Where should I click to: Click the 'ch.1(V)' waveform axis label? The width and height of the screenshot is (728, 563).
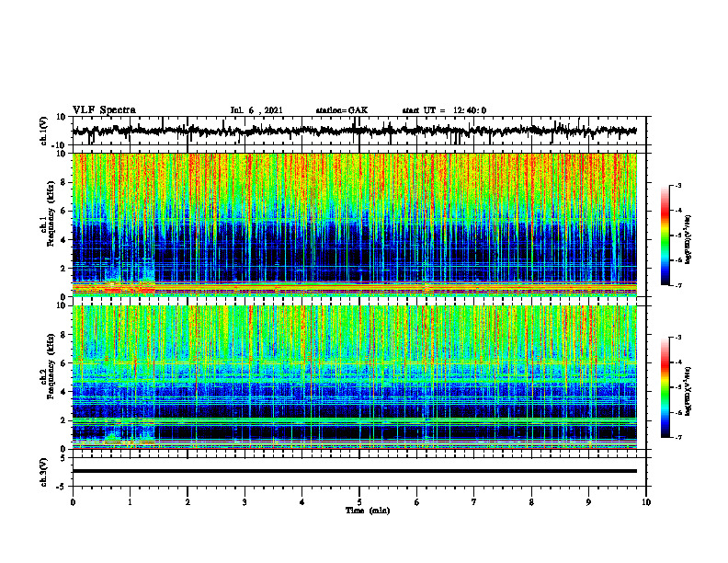(x=44, y=131)
